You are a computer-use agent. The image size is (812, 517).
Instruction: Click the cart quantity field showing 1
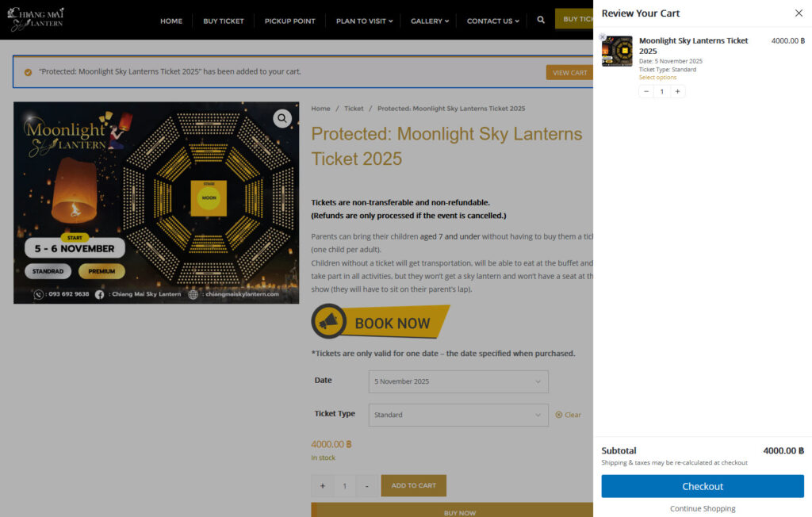click(x=662, y=92)
